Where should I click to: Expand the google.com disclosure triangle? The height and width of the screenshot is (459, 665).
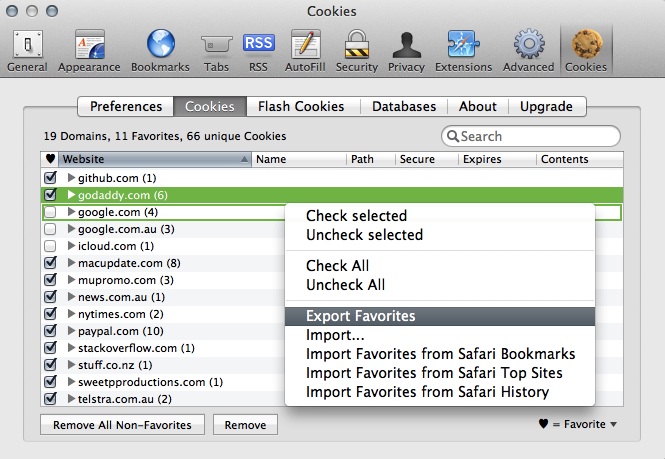click(71, 212)
